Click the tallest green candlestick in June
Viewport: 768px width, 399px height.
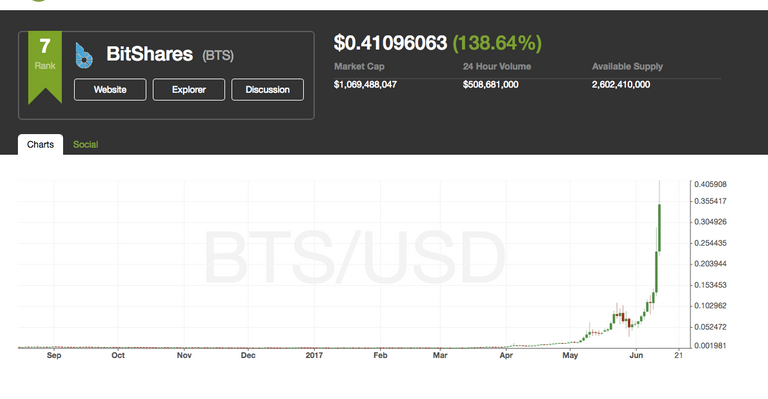[x=660, y=228]
